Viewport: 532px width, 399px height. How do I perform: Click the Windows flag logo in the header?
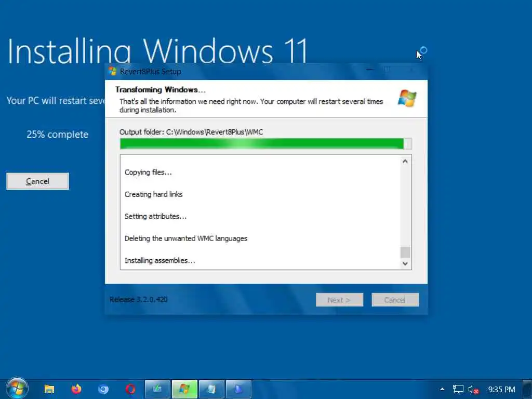pos(407,98)
